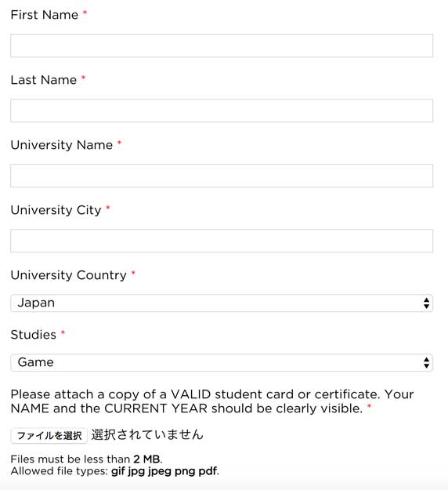Click the student card attachment instruction text

(x=212, y=401)
